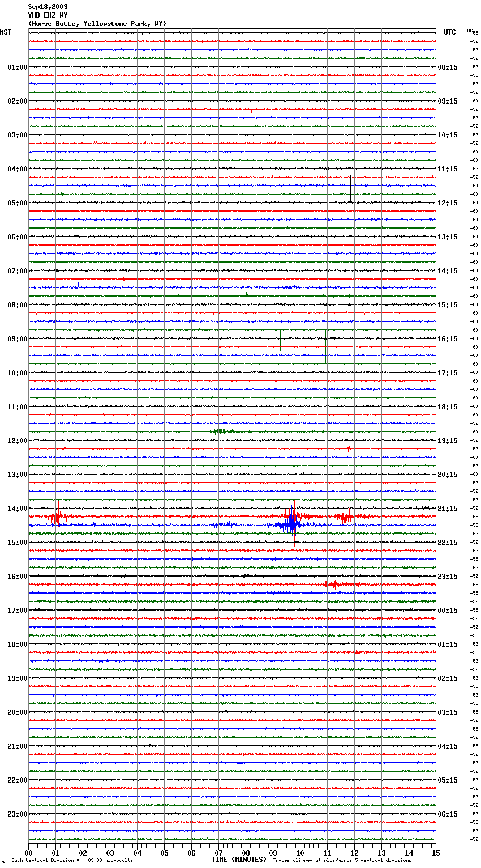Click the bottom axis minute label 09
The width and height of the screenshot is (481, 868).
(x=273, y=853)
